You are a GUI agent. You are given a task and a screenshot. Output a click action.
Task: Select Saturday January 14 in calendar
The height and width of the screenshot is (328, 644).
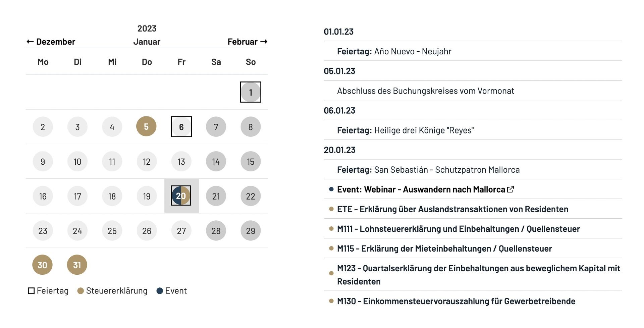tap(216, 162)
